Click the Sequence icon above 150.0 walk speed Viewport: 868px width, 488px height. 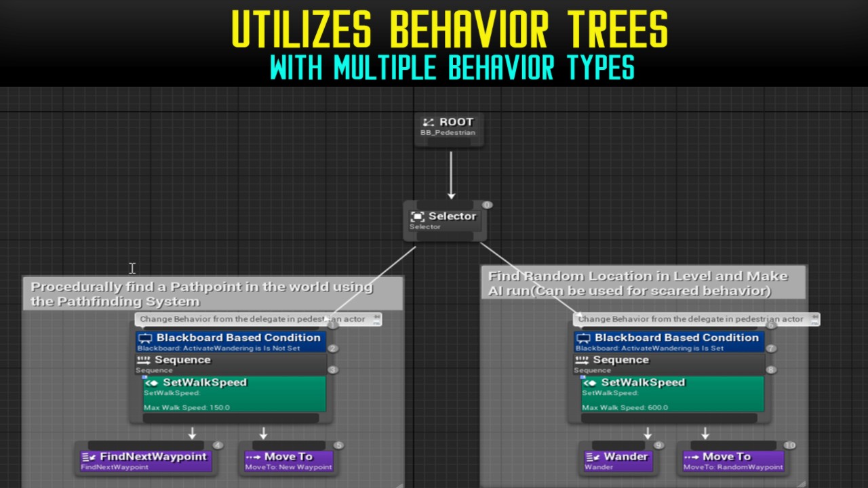coord(144,361)
